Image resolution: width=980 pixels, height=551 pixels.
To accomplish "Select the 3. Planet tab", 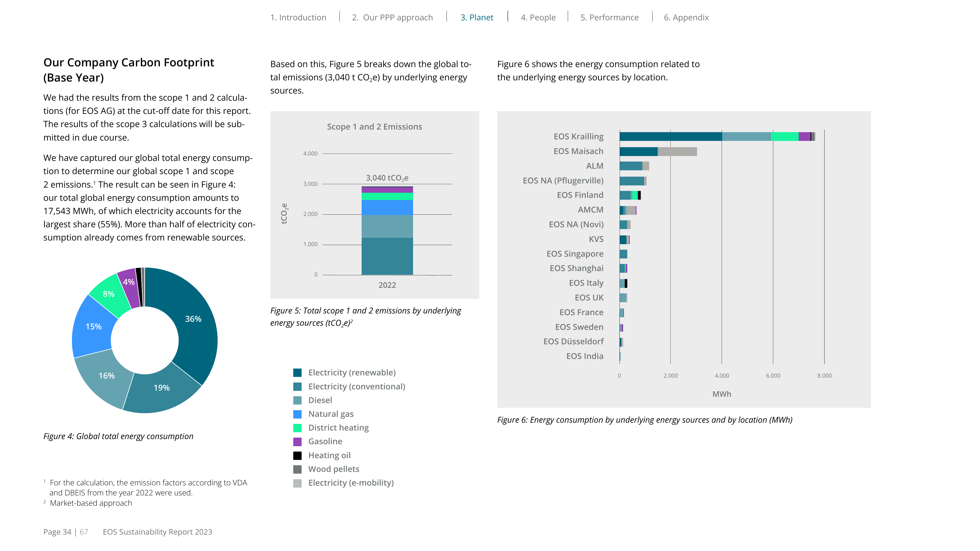I will (477, 17).
